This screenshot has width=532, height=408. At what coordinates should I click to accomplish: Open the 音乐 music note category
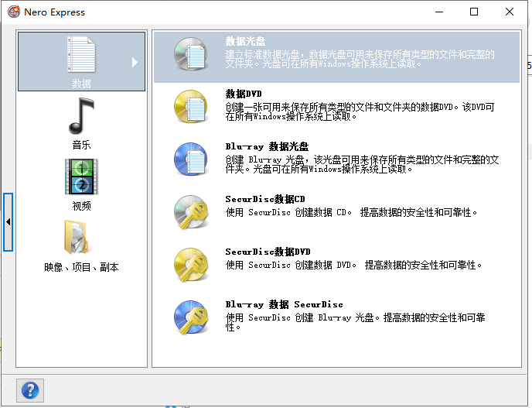(81, 116)
